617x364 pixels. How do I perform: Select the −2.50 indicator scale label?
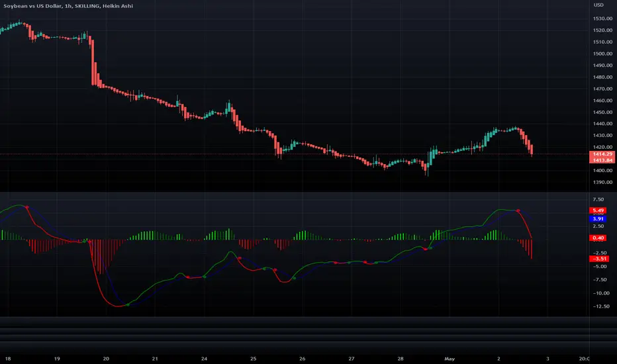click(x=600, y=253)
